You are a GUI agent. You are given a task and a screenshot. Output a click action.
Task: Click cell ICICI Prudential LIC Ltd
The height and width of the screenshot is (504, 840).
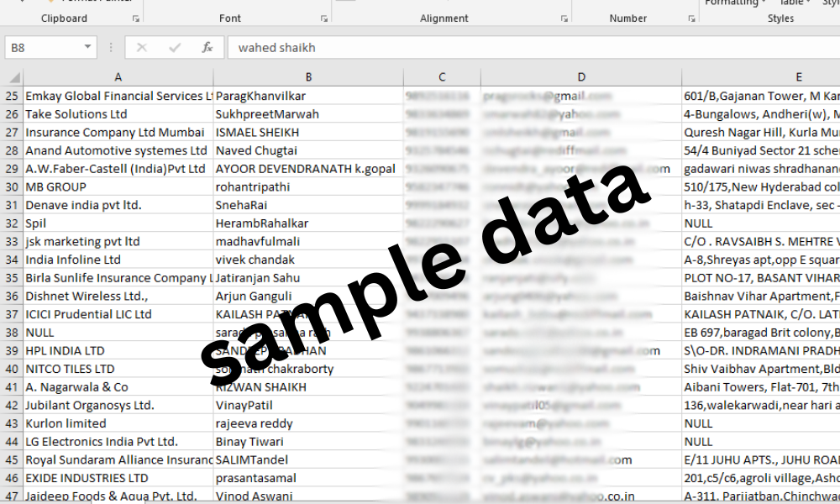pyautogui.click(x=118, y=314)
